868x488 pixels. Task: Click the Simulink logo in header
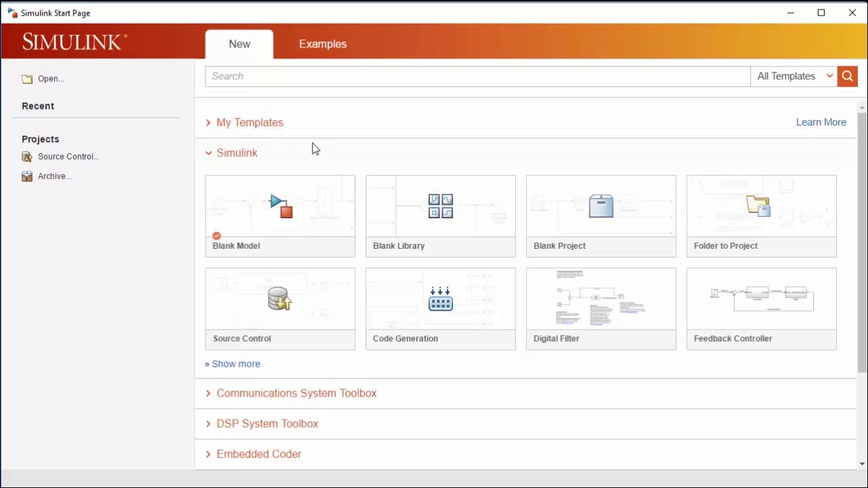tap(75, 42)
